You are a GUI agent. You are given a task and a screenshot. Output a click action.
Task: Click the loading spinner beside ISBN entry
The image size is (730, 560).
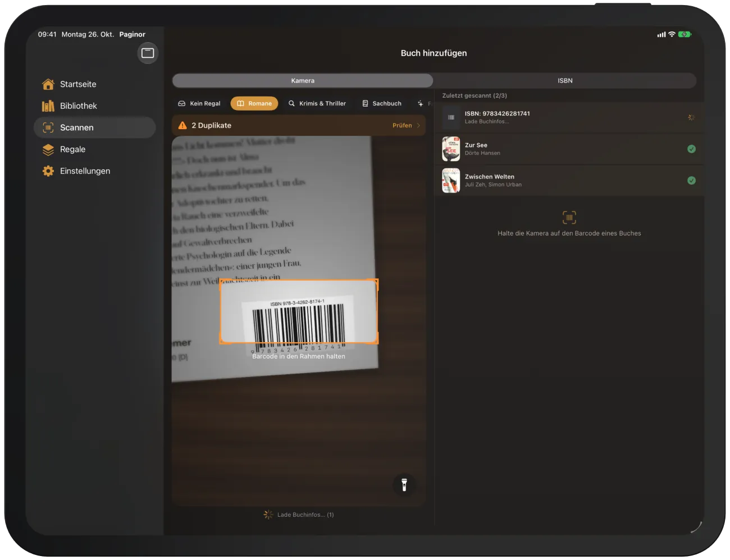(x=691, y=117)
